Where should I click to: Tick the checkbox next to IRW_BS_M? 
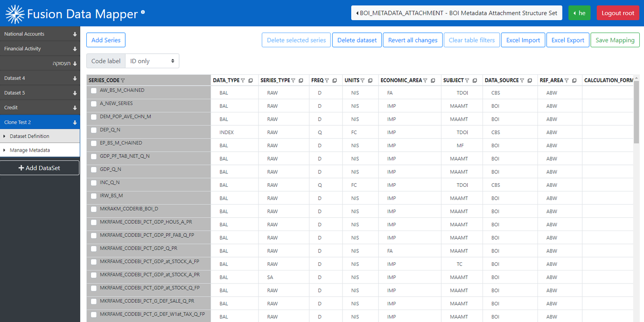pos(93,196)
